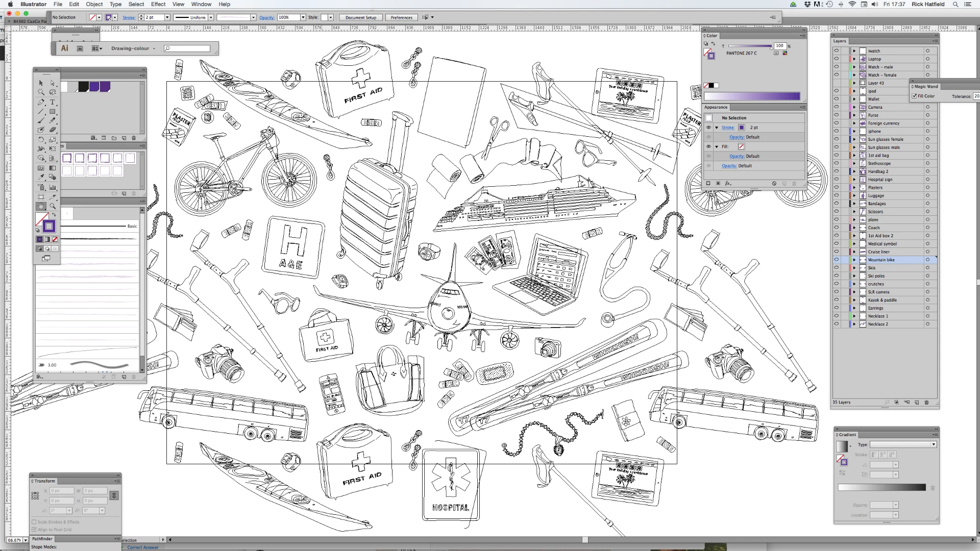Activate the Zoom tool

pos(53,206)
